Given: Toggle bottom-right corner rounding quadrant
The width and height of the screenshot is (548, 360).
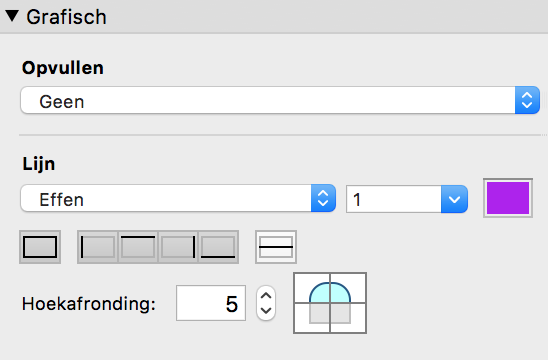Looking at the screenshot, I should (348, 318).
